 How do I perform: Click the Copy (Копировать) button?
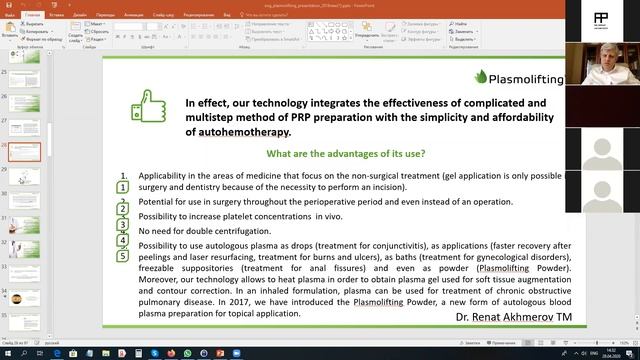click(x=34, y=31)
